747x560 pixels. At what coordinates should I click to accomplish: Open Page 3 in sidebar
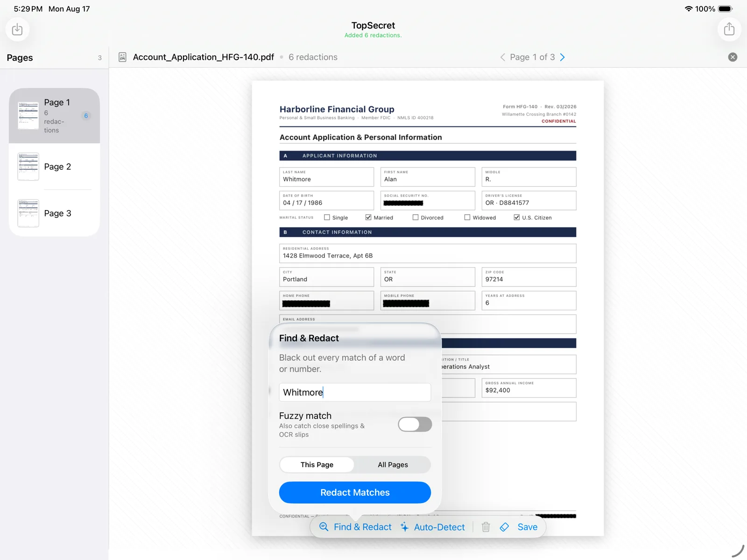pos(54,213)
